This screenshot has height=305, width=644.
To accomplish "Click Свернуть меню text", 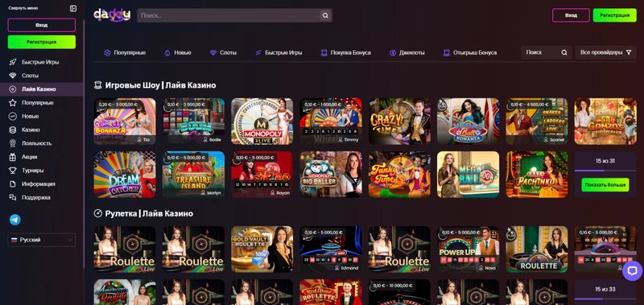I will (x=23, y=8).
